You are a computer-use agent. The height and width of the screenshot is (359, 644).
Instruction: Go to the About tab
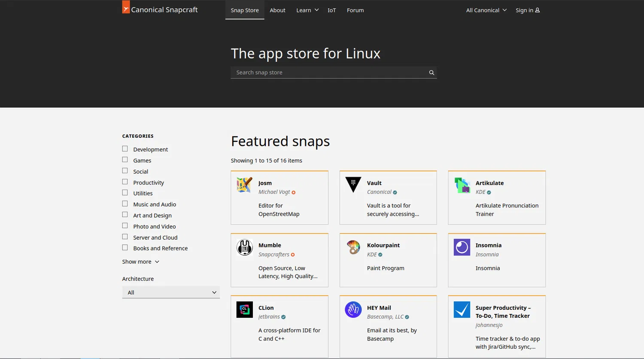pyautogui.click(x=277, y=10)
